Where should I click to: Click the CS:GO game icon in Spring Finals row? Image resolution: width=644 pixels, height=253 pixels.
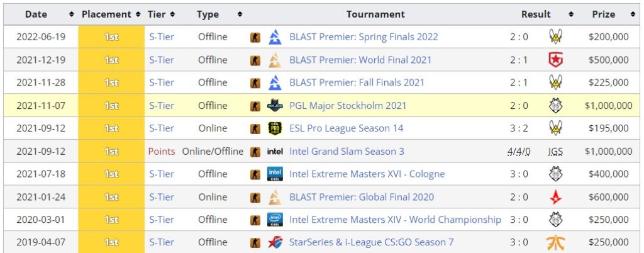pyautogui.click(x=255, y=37)
